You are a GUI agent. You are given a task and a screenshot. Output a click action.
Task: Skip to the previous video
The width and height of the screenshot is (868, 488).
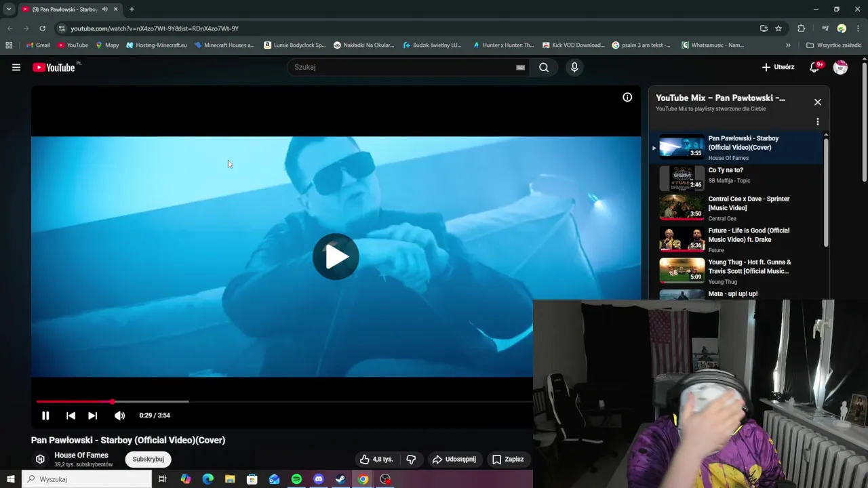pos(71,415)
